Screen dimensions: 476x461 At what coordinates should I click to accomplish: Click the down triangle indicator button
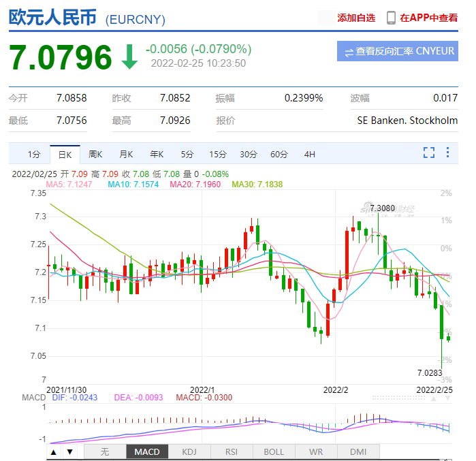click(x=70, y=452)
